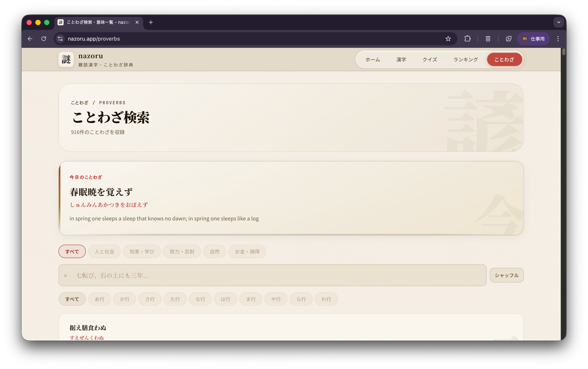
Task: Open the ランキング navigation item
Action: coord(465,60)
